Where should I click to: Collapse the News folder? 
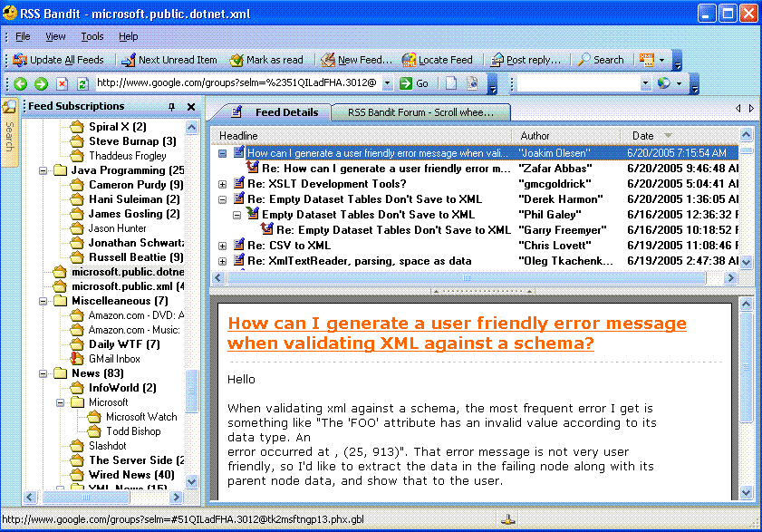pos(43,374)
